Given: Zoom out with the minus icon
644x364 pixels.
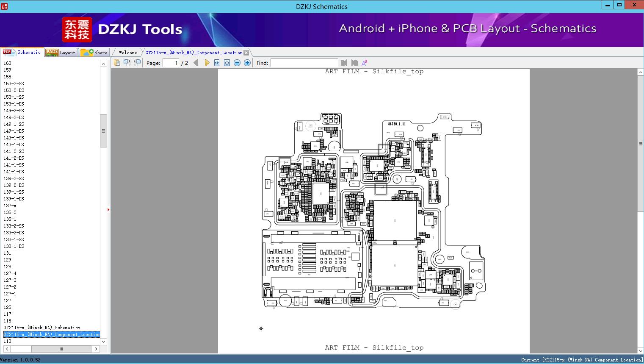Looking at the screenshot, I should coord(237,63).
